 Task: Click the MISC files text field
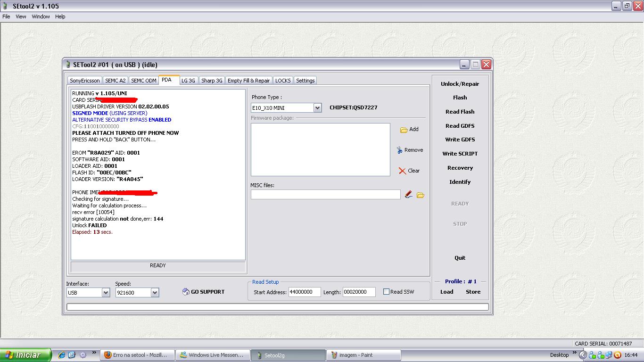326,194
